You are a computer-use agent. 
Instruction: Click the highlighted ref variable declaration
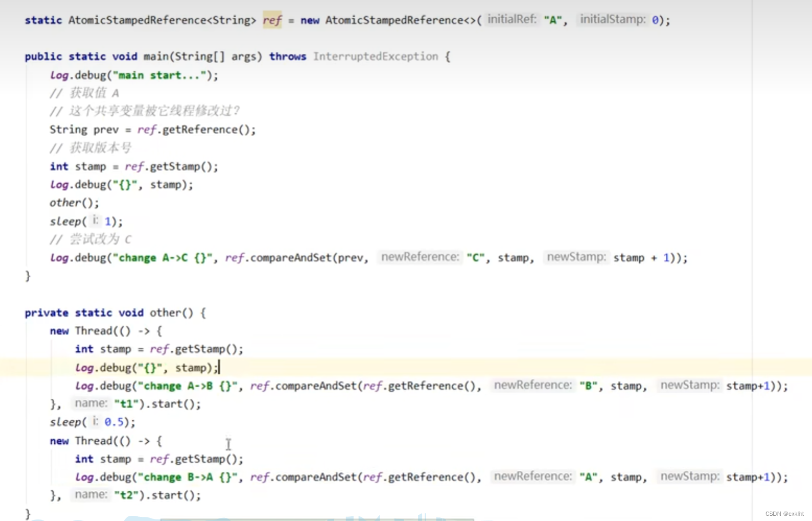click(272, 20)
